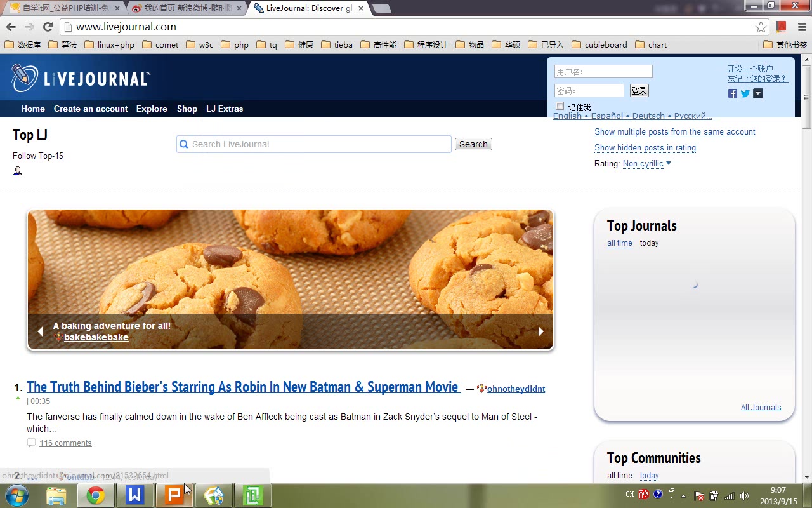Click the cookie featured image

[291, 279]
